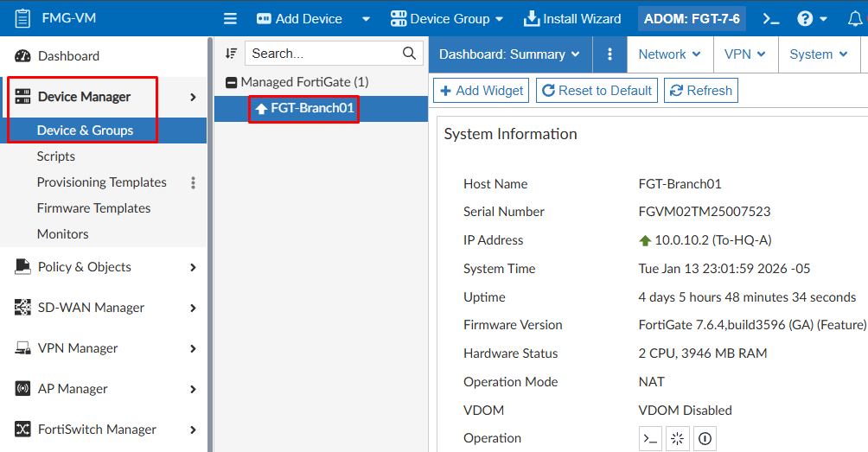Screen dimensions: 868x452
Task: Click the SD-WAN Manager icon
Action: click(22, 307)
